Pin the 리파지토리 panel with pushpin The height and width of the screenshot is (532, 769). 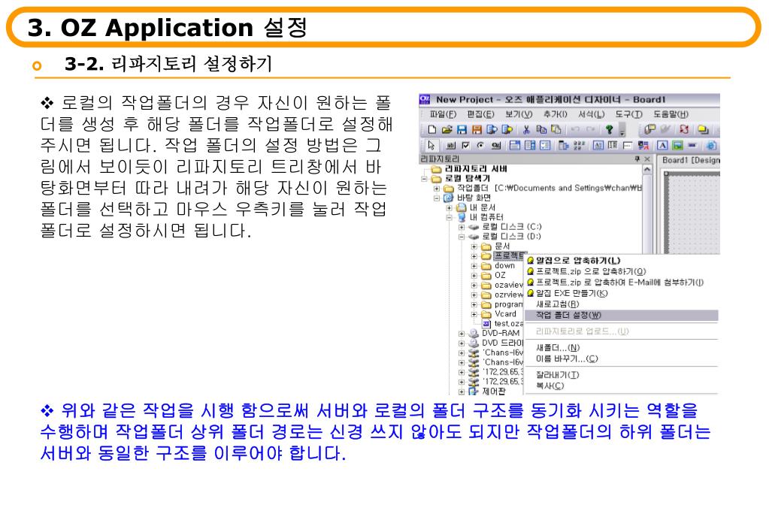[x=637, y=159]
